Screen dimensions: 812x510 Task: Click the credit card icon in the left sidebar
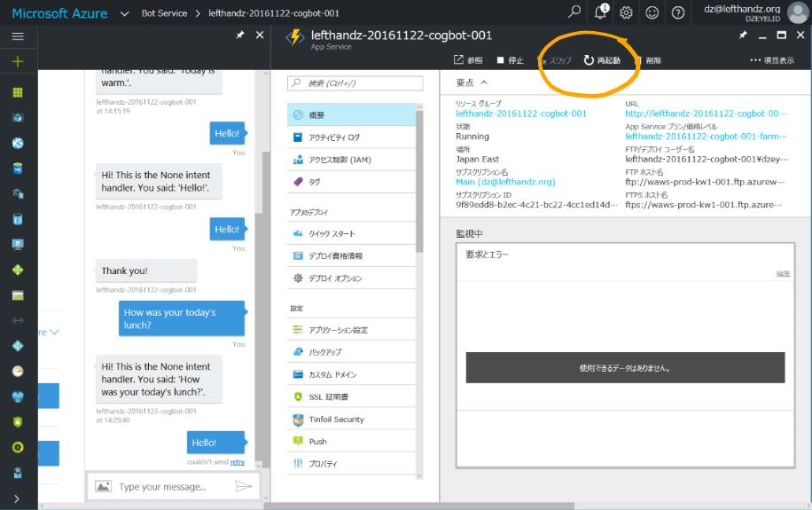tap(18, 295)
